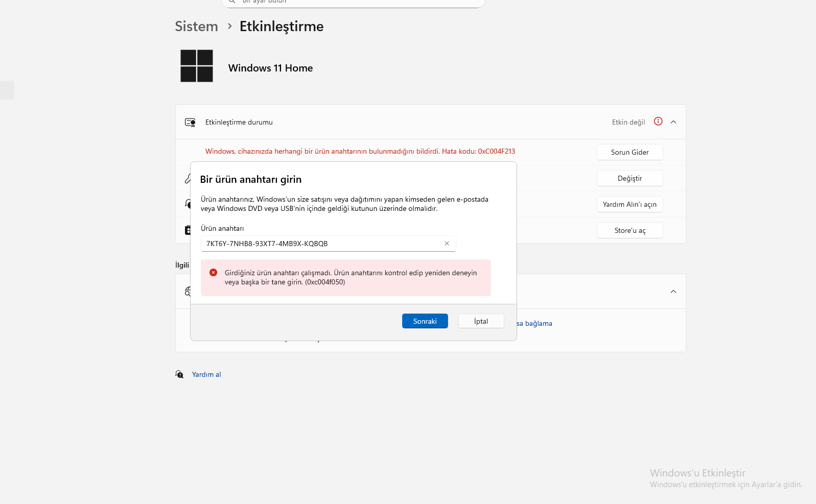816x504 pixels.
Task: Click the Sorun Gider button
Action: [x=630, y=152]
